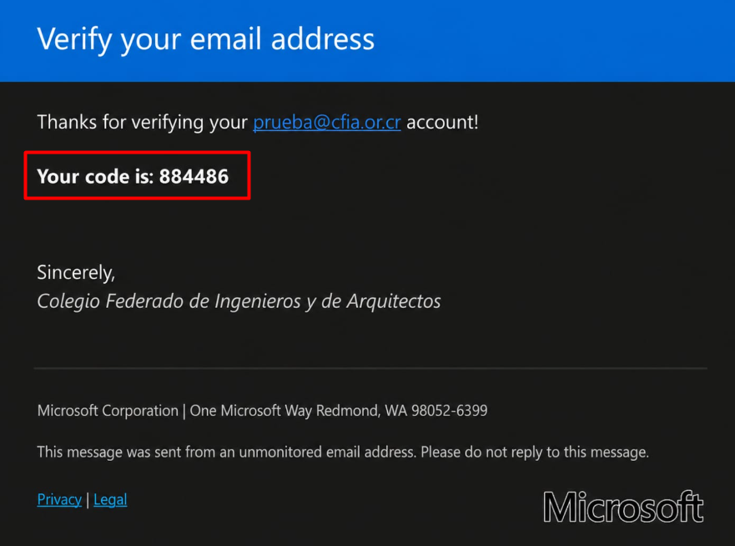Screen dimensions: 735x546
Task: Click the 'One Microsoft Way Redmond' address
Action: [284, 411]
